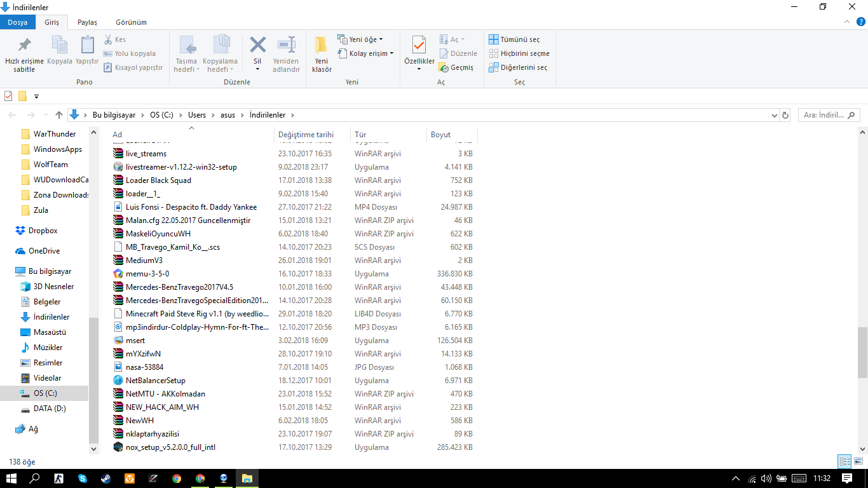Image resolution: width=868 pixels, height=488 pixels.
Task: Click the NetBalancerSetup file icon
Action: click(118, 381)
